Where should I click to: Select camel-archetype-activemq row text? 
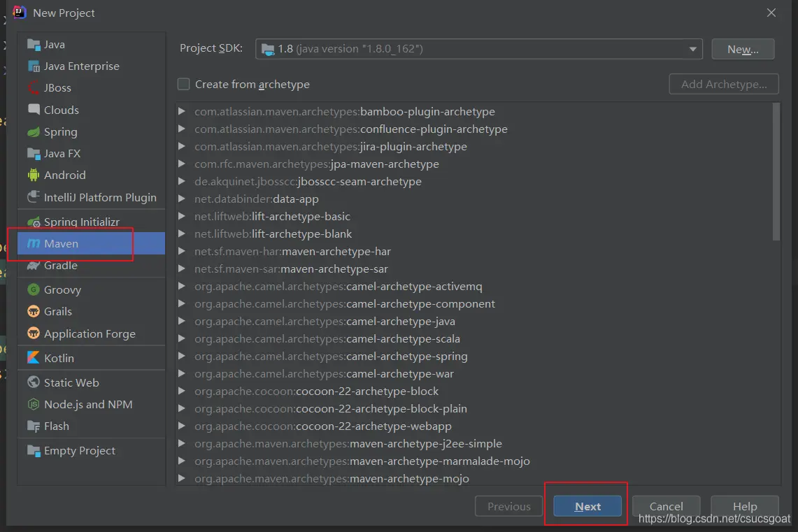click(x=339, y=287)
